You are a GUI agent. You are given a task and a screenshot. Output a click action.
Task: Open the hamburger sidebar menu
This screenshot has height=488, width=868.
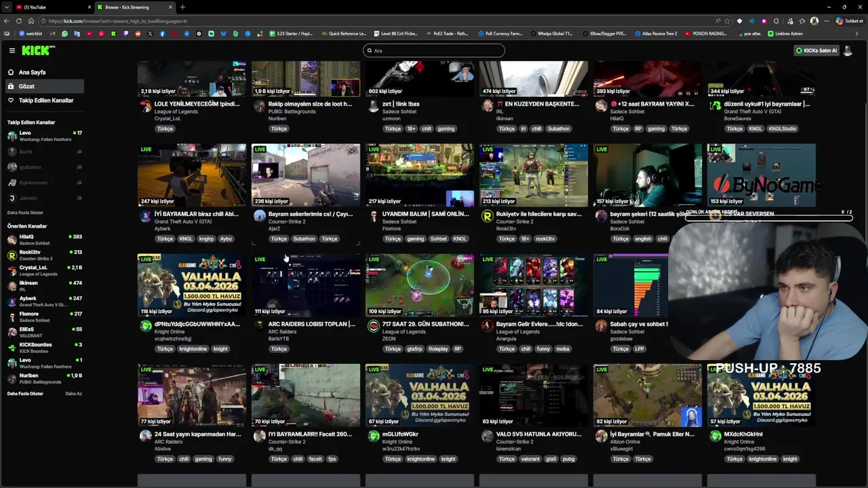(12, 50)
